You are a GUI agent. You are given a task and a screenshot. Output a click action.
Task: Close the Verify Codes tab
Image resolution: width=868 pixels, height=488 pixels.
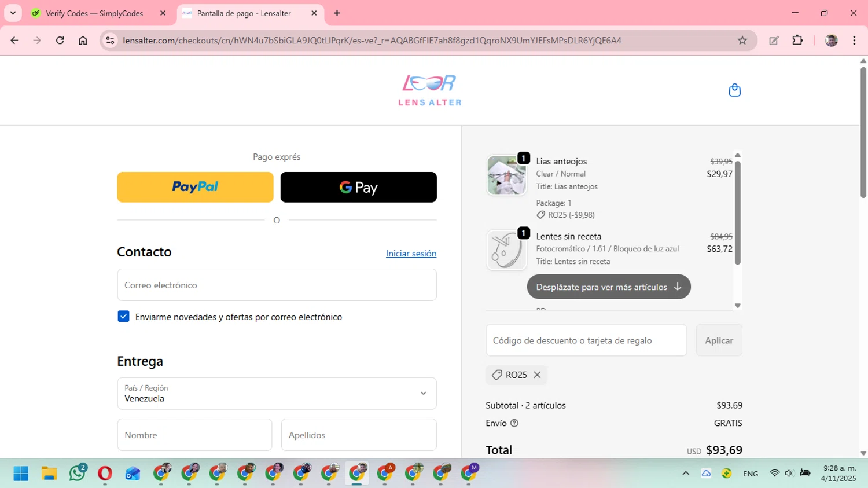pos(163,13)
